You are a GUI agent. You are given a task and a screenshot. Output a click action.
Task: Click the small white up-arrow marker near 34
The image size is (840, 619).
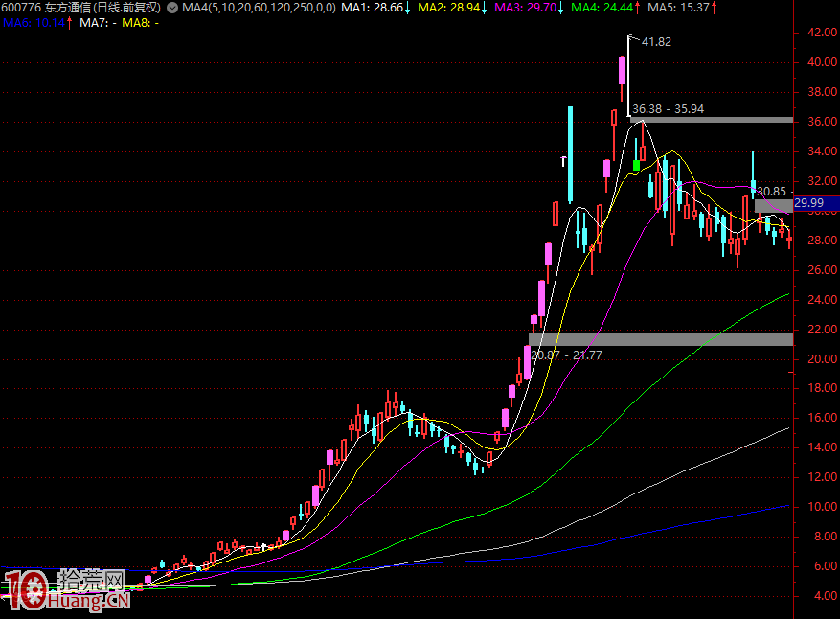[564, 161]
